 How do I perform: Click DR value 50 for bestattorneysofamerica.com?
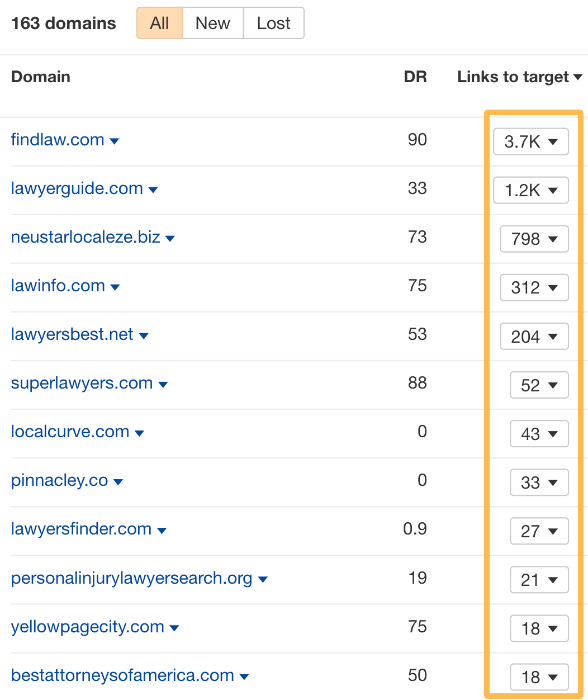418,675
